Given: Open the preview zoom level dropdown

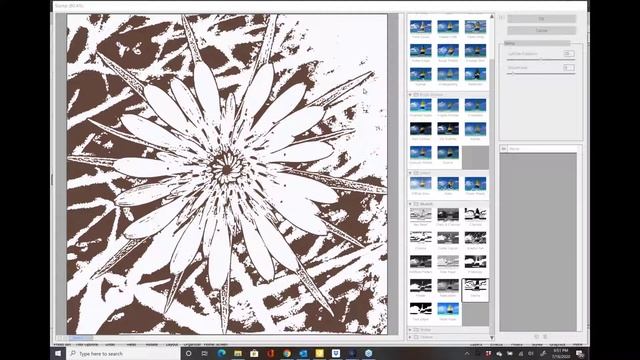Looking at the screenshot, I should (80, 338).
